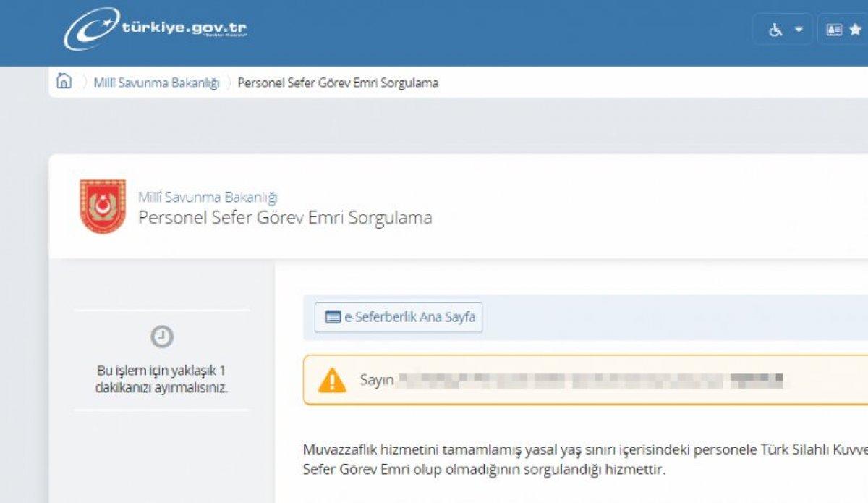
Task: Click the warning triangle in yellow banner
Action: (x=333, y=379)
